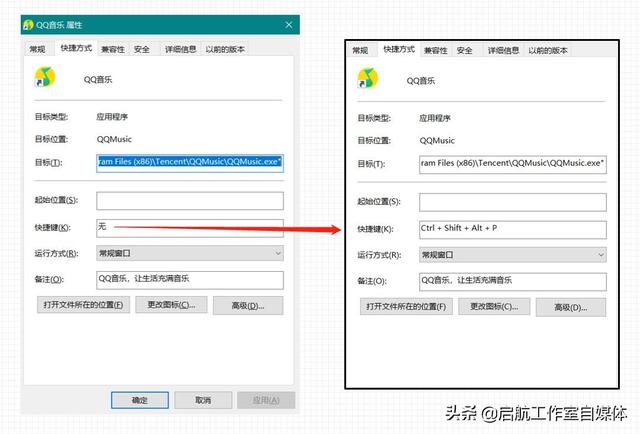
Task: Click 打开文件所在的位置(F) in right panel
Action: pos(406,307)
